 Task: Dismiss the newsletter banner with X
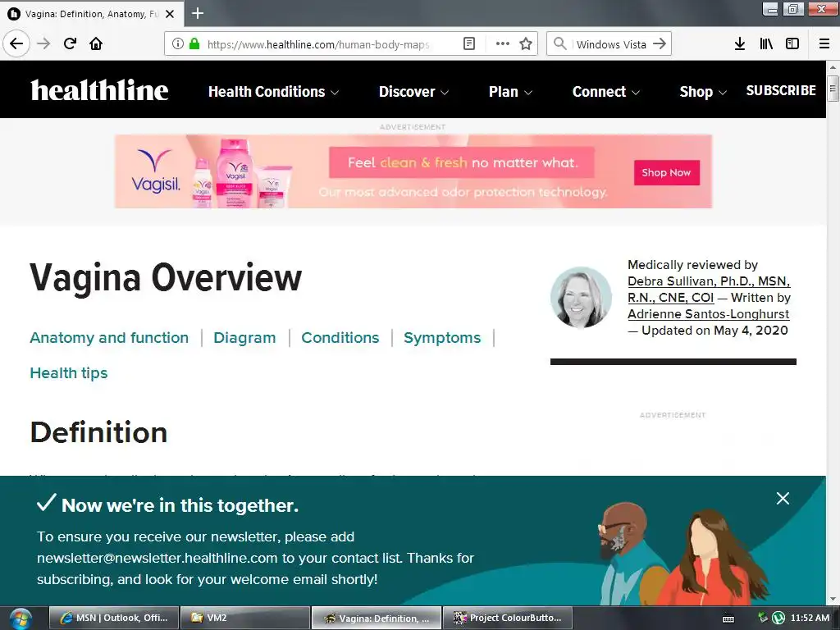783,499
